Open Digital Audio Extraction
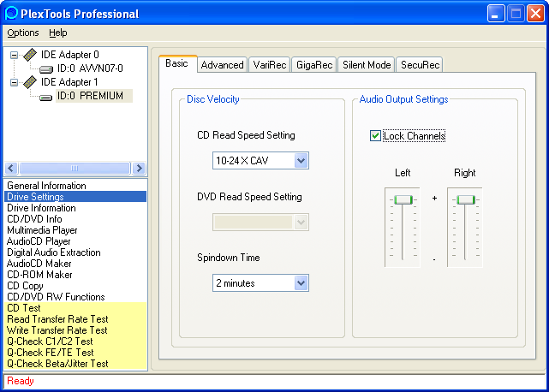Viewport: 549px width, 392px height. pyautogui.click(x=75, y=252)
